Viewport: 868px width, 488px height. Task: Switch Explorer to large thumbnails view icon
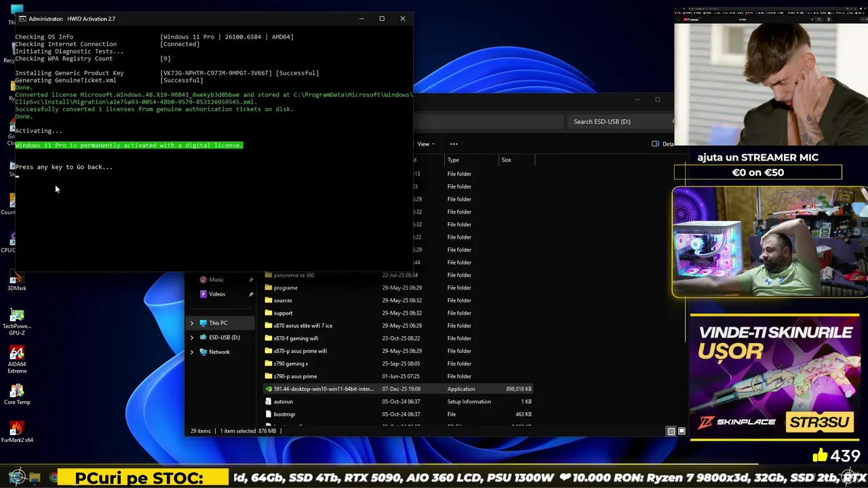click(x=682, y=431)
